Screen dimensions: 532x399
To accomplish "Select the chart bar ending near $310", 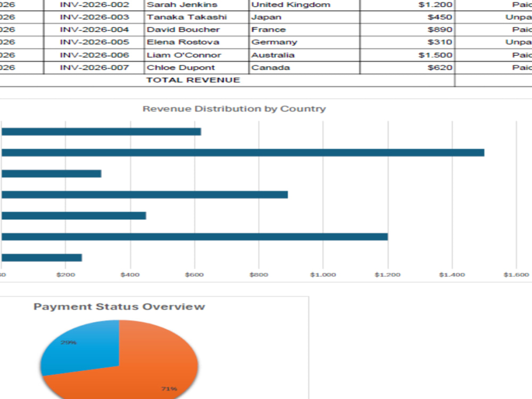I will pyautogui.click(x=52, y=174).
